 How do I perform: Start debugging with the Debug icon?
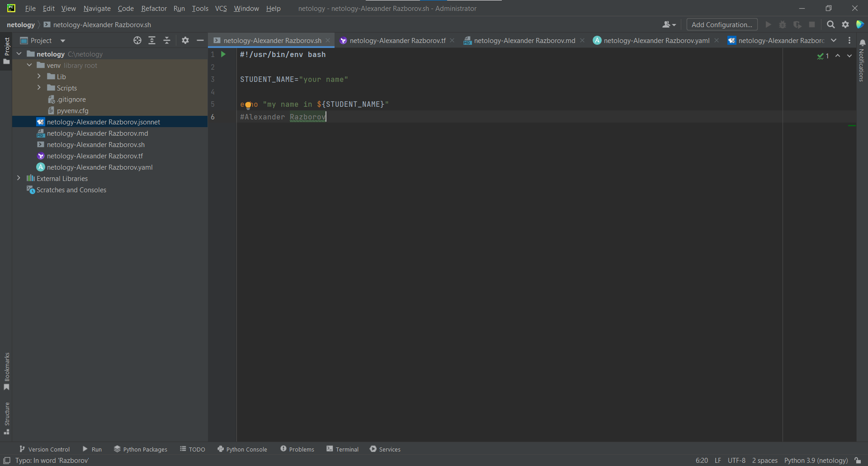pyautogui.click(x=783, y=24)
